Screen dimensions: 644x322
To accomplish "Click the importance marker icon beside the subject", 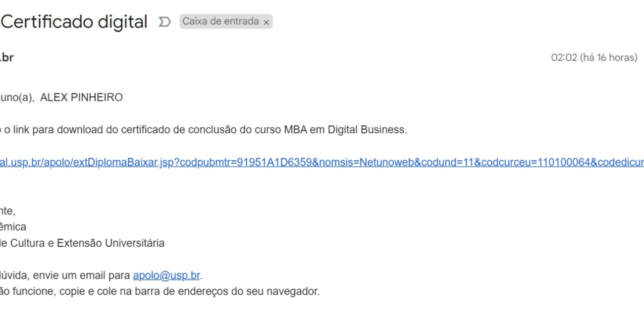I will click(x=164, y=22).
